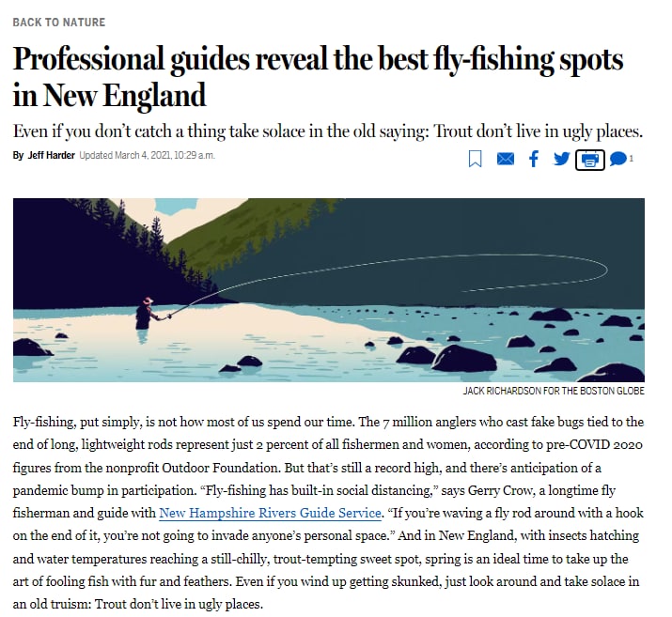Open comments with the speech bubble icon
Screen dimensions: 672x617
617,159
